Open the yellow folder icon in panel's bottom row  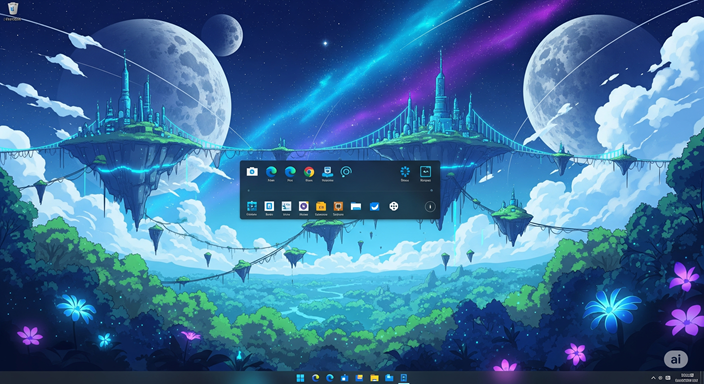tap(321, 206)
